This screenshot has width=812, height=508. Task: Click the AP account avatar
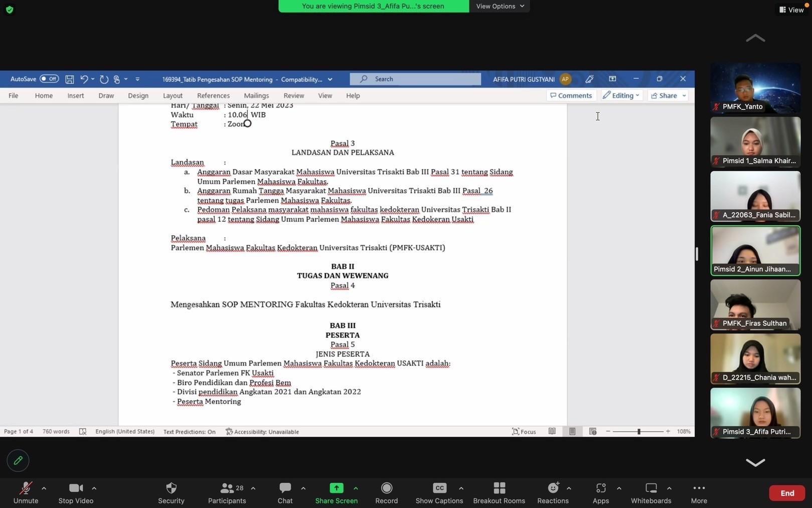coord(565,79)
